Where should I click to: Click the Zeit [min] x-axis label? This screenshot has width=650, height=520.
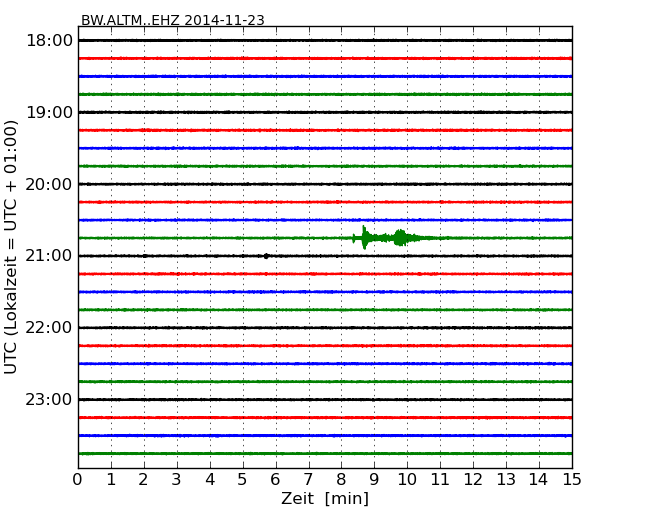click(325, 498)
